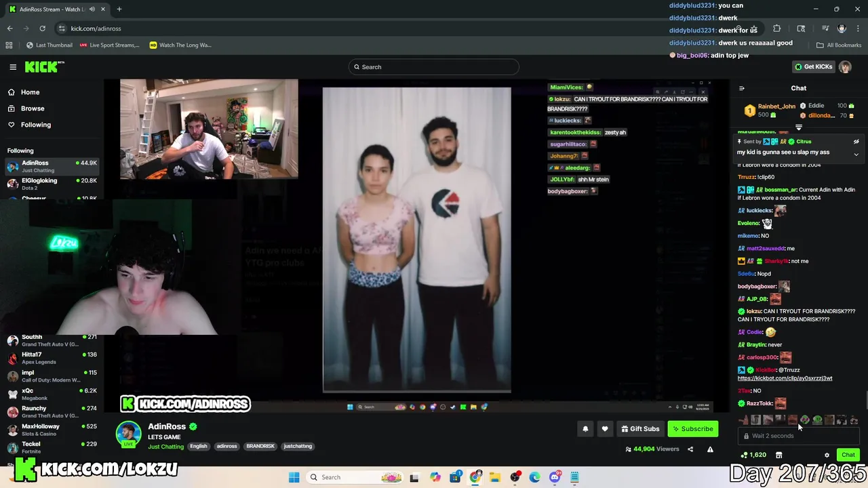
Task: Open chat settings gear
Action: tap(827, 455)
